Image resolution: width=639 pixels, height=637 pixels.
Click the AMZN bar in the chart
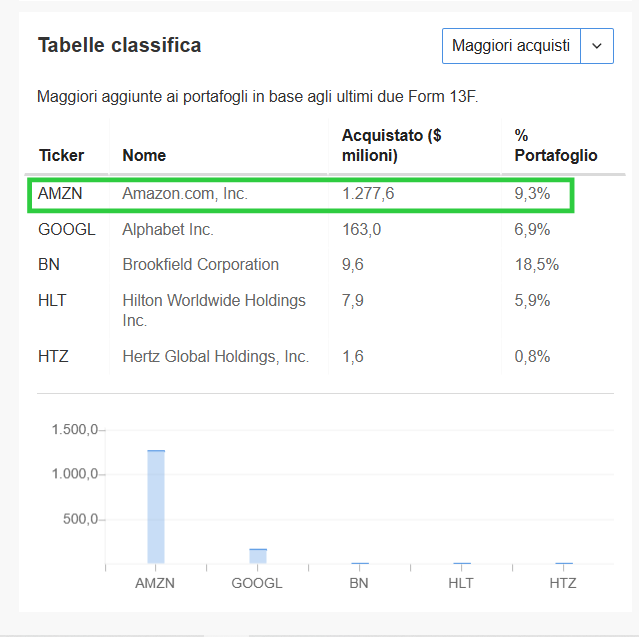[156, 507]
